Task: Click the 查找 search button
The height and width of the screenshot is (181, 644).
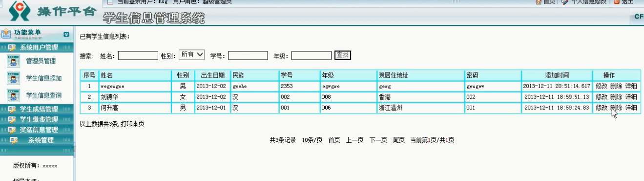Action: click(343, 55)
